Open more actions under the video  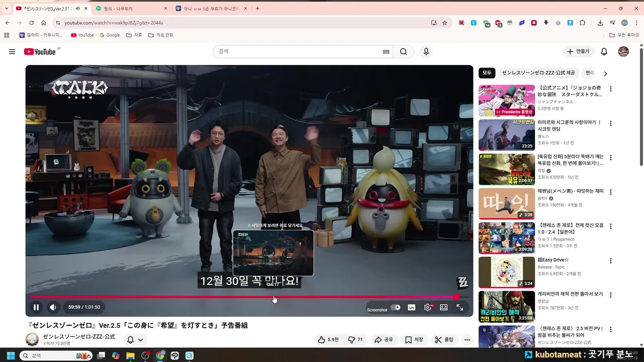[x=467, y=340]
